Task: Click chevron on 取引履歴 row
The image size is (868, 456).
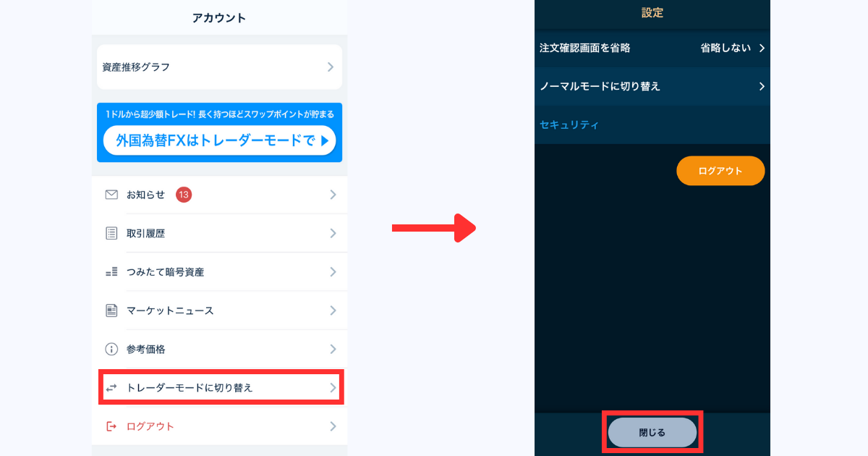Action: [x=333, y=233]
